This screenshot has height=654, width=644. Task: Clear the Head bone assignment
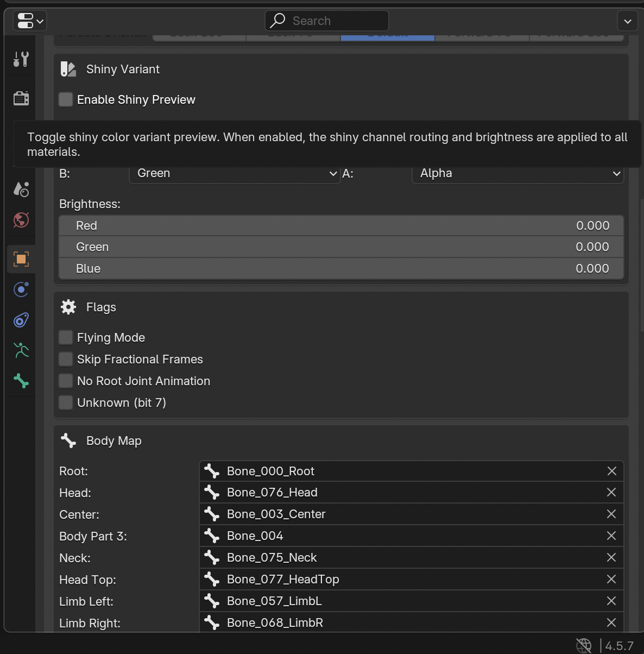(611, 492)
